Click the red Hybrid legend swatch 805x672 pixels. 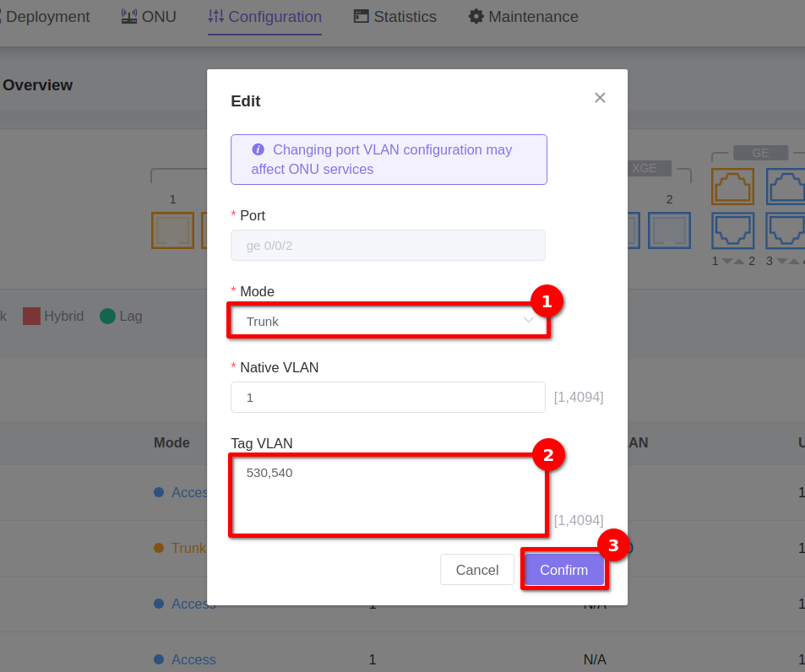31,317
